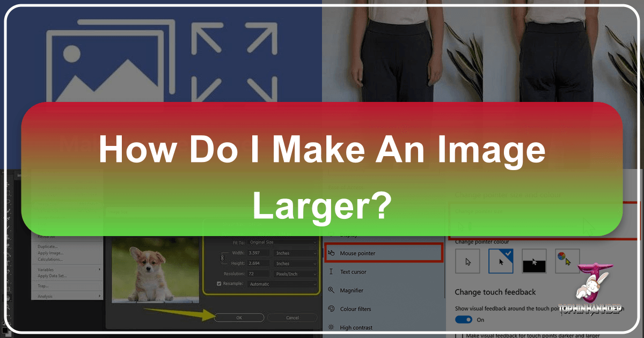Turn off the touch feedback toggle
This screenshot has height=338, width=644.
(x=463, y=319)
